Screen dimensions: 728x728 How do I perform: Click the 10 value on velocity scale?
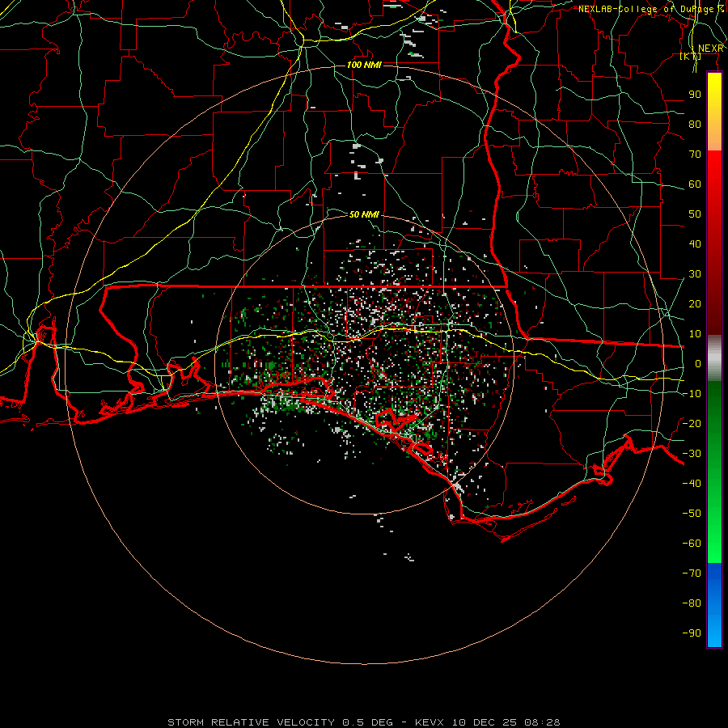tap(695, 334)
